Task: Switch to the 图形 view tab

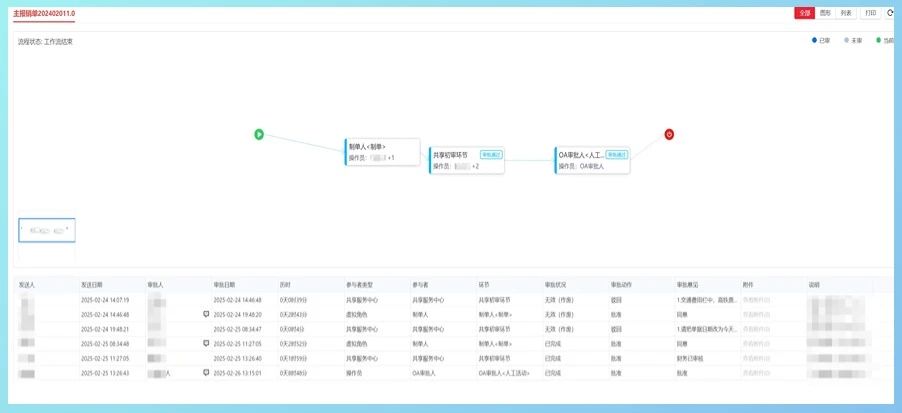Action: coord(825,13)
